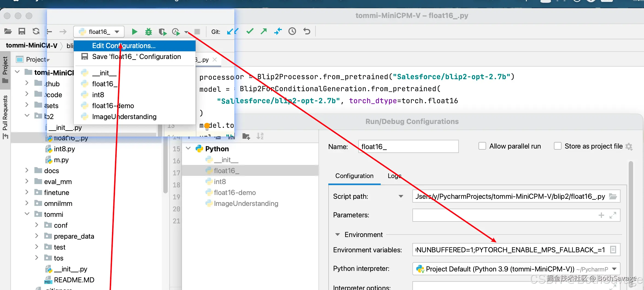
Task: Open the Python interpreter dropdown
Action: [x=614, y=269]
